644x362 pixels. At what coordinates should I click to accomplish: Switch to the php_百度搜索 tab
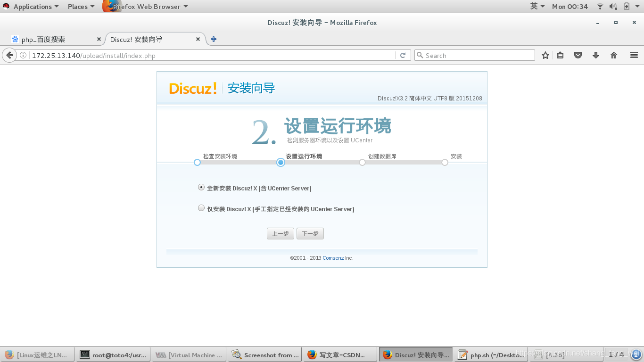[x=56, y=39]
